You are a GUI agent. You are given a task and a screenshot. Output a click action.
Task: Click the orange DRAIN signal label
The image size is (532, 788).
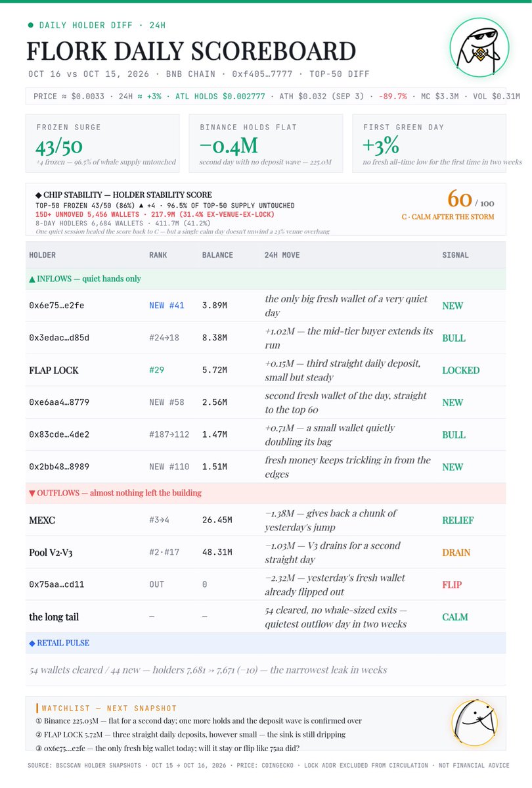[x=456, y=552]
